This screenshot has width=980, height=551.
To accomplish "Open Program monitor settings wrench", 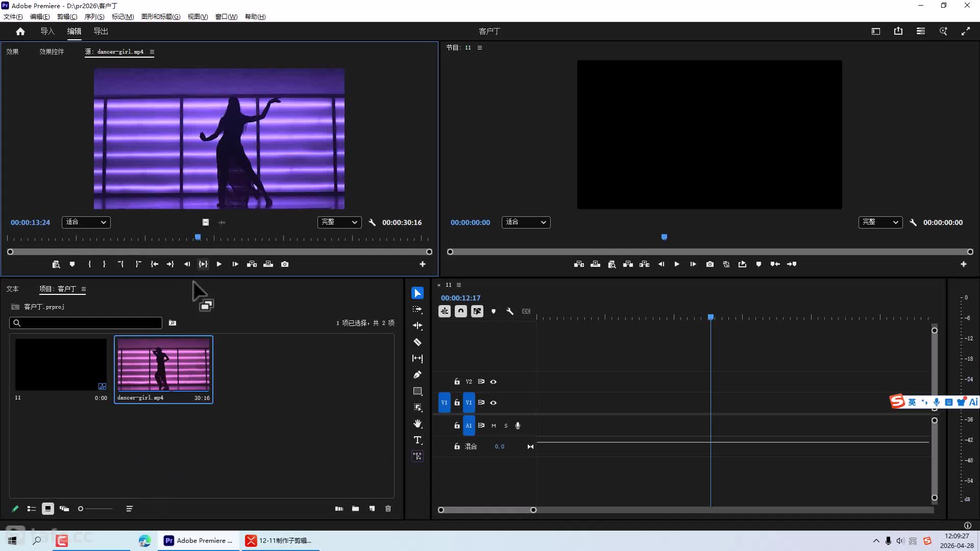I will [913, 222].
